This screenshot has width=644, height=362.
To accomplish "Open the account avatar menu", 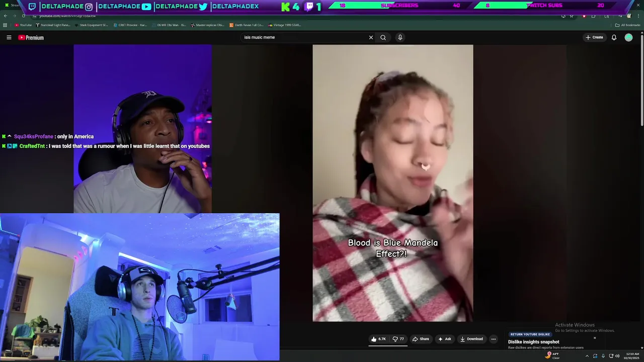I will [628, 37].
